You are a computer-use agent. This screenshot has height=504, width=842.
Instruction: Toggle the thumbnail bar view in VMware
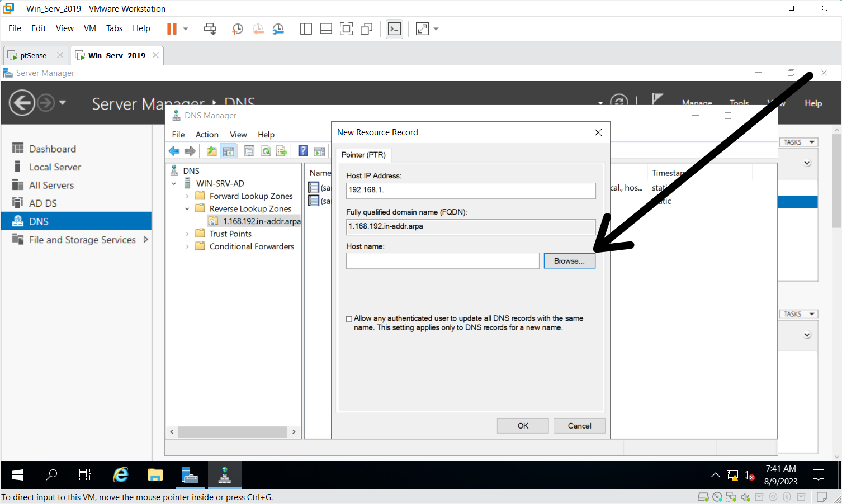coord(326,28)
